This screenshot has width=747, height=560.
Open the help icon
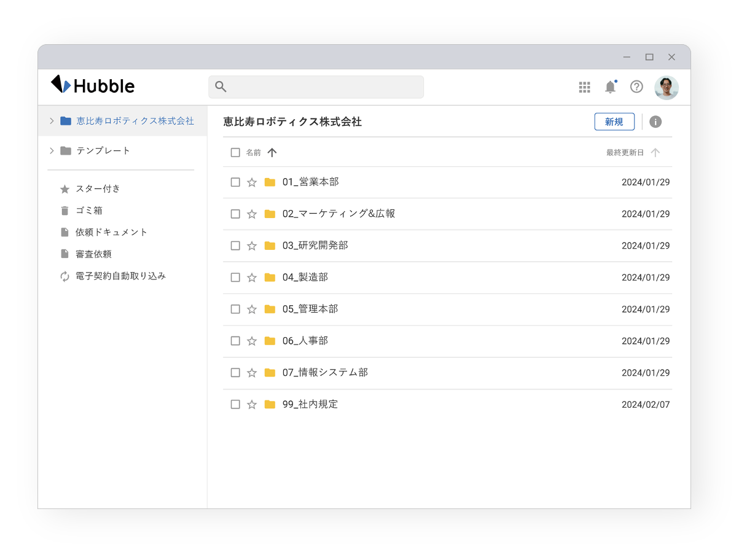tap(636, 87)
